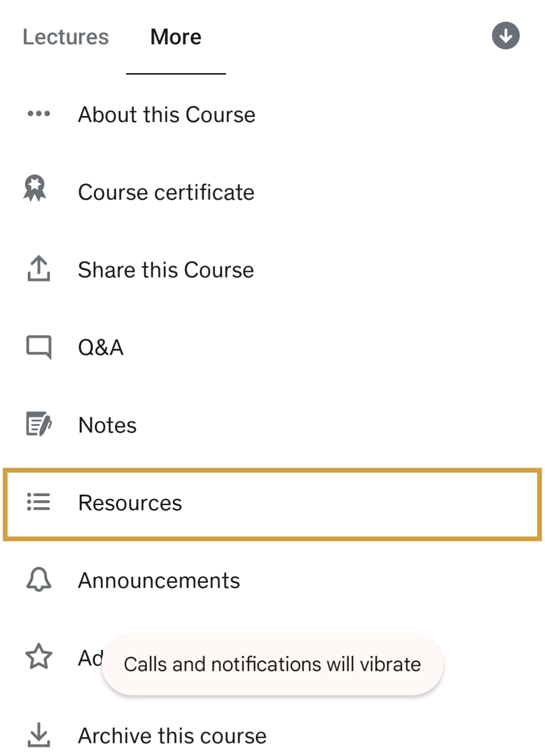This screenshot has height=756, width=545.
Task: Tap the Announcements bell icon
Action: click(39, 579)
